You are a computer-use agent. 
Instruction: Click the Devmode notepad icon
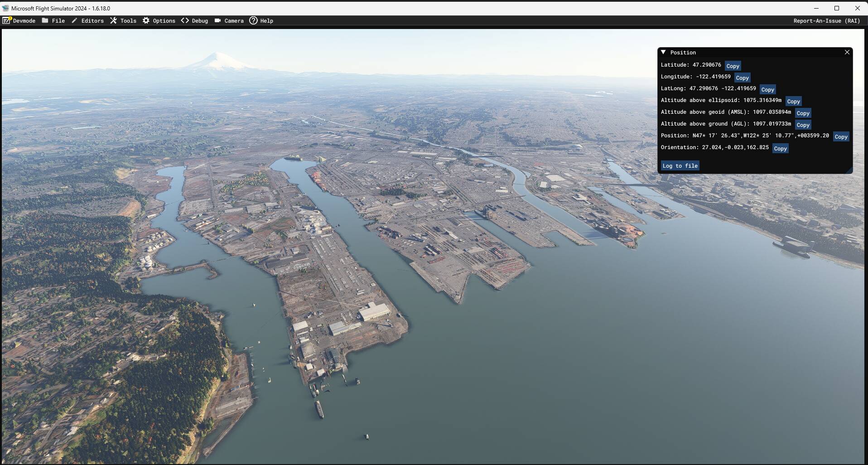click(x=6, y=20)
